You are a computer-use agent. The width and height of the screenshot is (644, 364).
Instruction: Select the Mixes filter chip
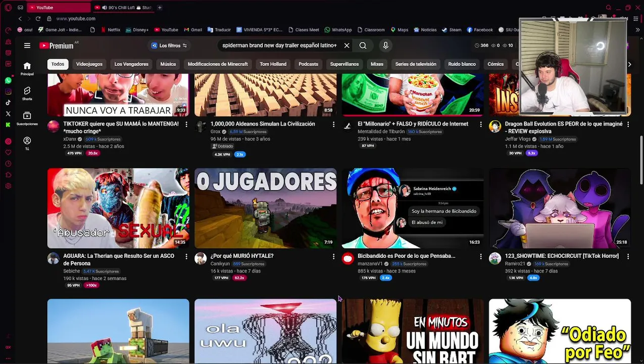point(377,64)
